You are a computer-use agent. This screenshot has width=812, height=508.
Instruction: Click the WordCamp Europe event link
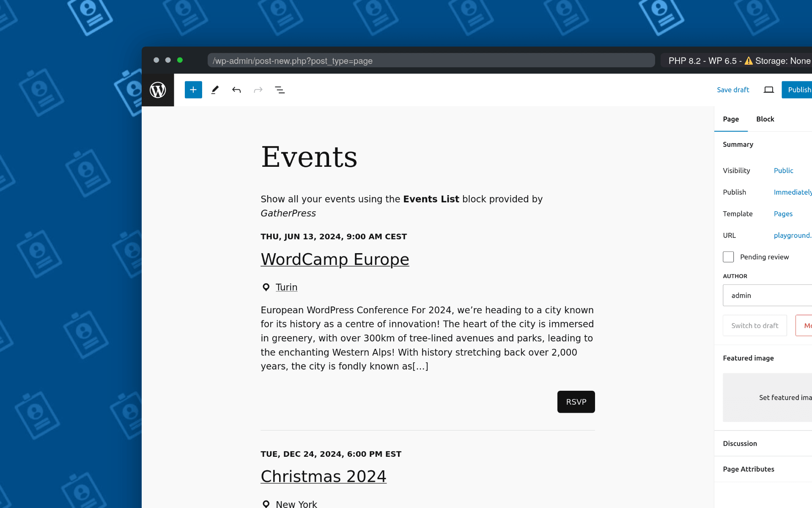click(x=335, y=259)
